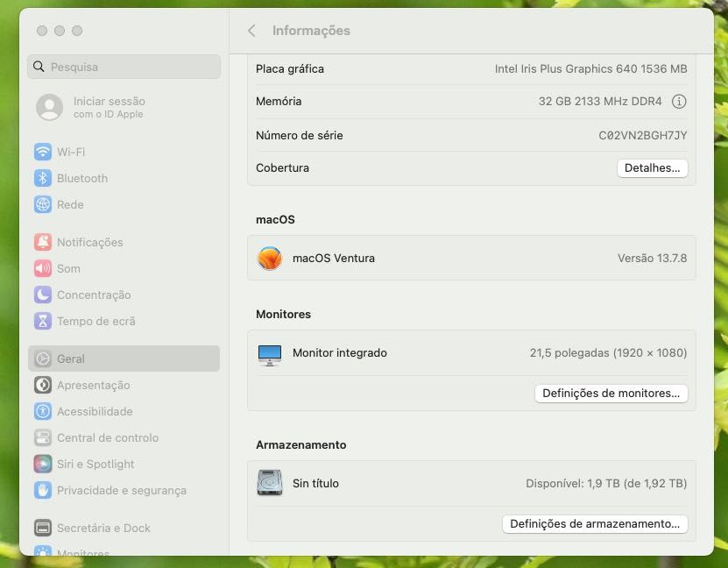Image resolution: width=728 pixels, height=568 pixels.
Task: Click the Monitores section heading
Action: tap(283, 315)
